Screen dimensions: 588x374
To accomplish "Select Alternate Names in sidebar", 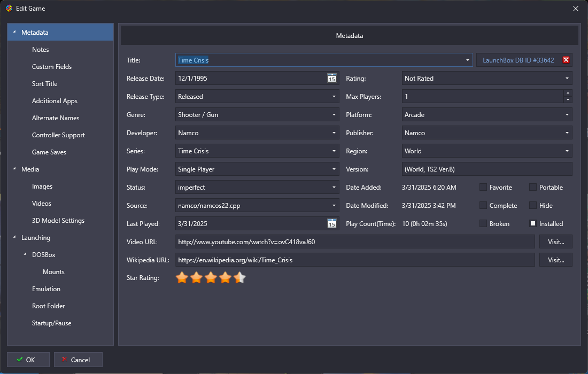I will tap(56, 118).
